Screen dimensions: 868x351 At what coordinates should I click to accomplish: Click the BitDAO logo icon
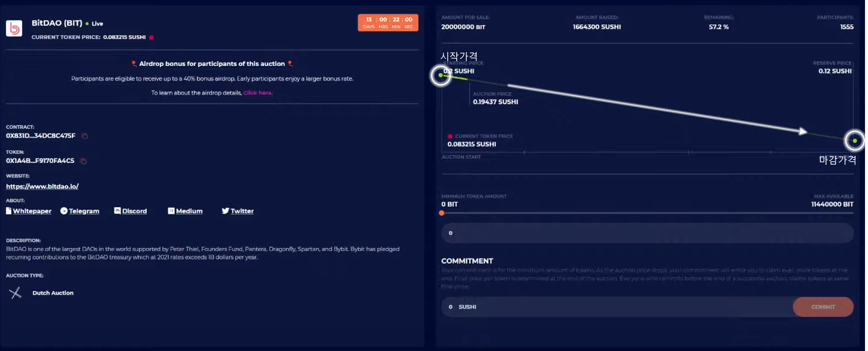[14, 29]
